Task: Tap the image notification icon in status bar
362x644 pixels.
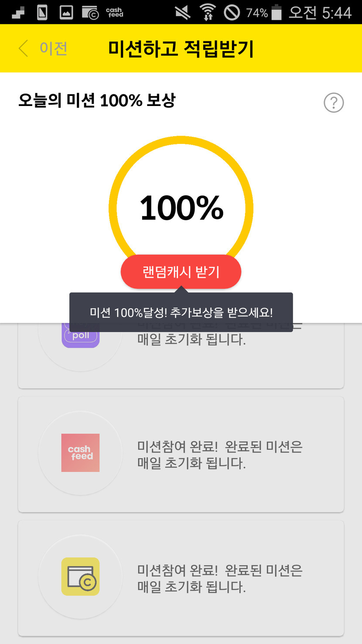Action: pyautogui.click(x=66, y=13)
